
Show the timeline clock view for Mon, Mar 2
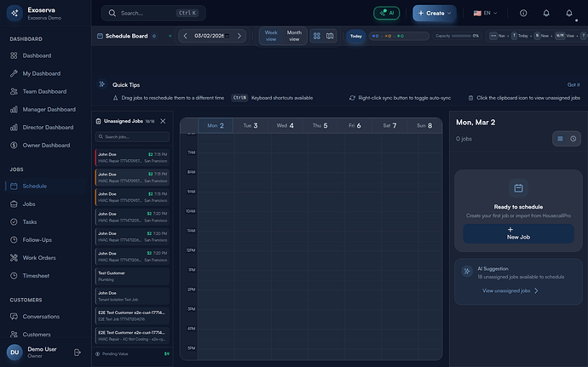tap(574, 138)
